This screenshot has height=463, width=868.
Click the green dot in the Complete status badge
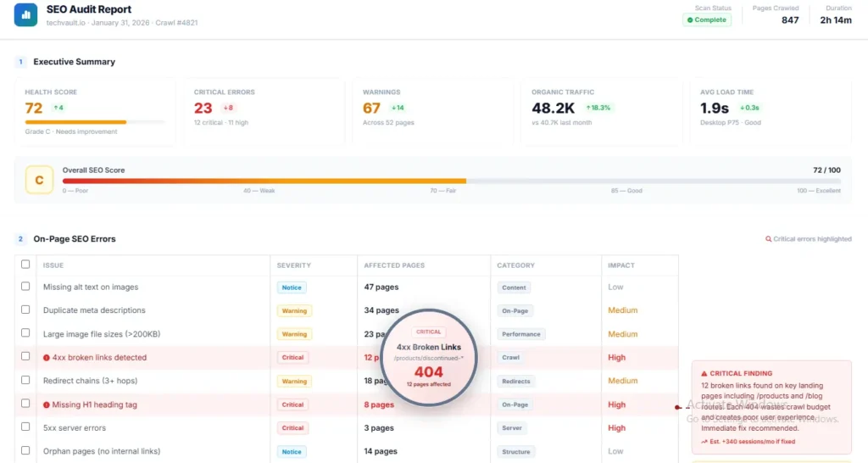pos(690,20)
